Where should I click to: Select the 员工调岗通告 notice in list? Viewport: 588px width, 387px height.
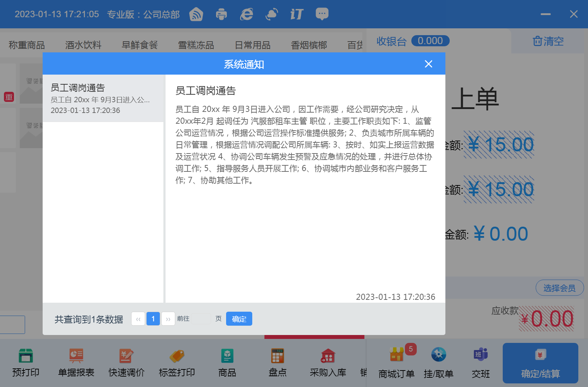103,99
